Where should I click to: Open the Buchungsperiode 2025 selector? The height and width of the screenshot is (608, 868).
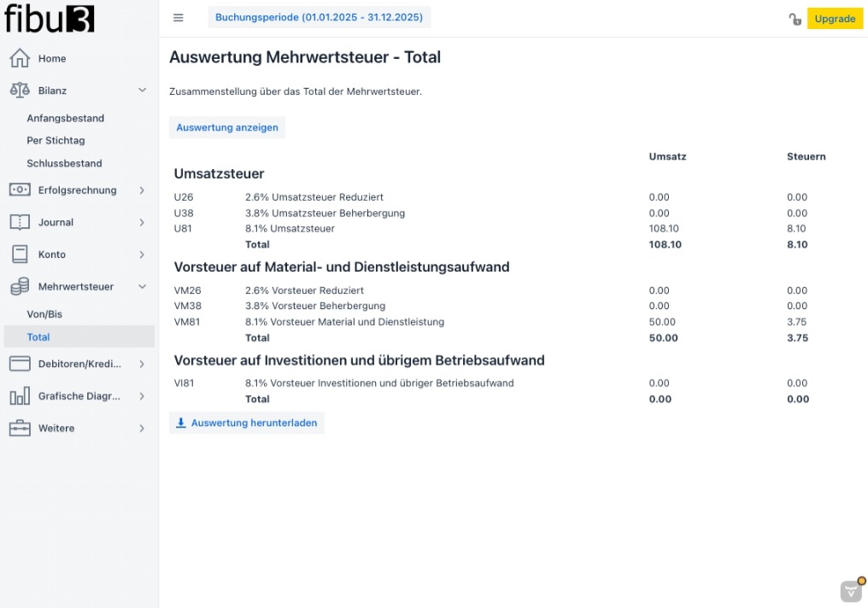[x=320, y=17]
